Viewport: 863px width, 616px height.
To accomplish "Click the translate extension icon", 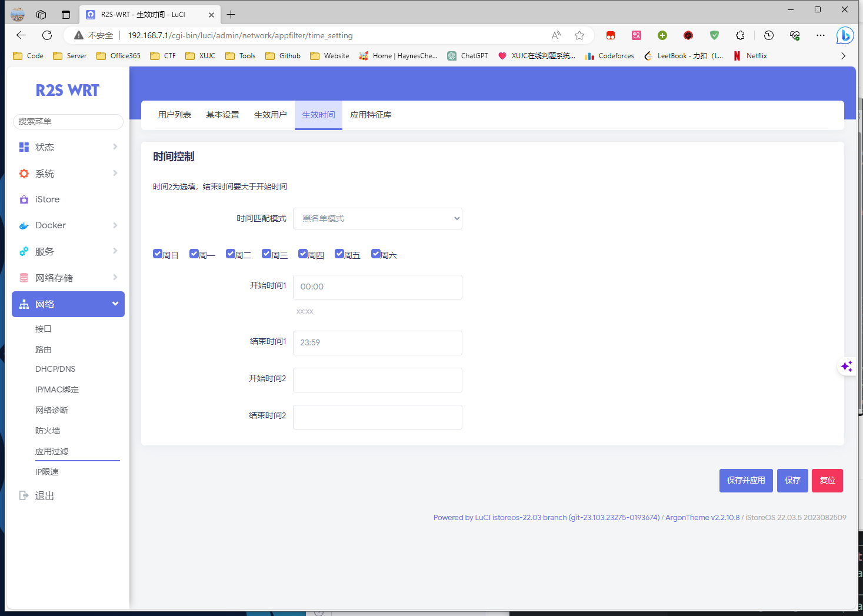I will pyautogui.click(x=637, y=35).
